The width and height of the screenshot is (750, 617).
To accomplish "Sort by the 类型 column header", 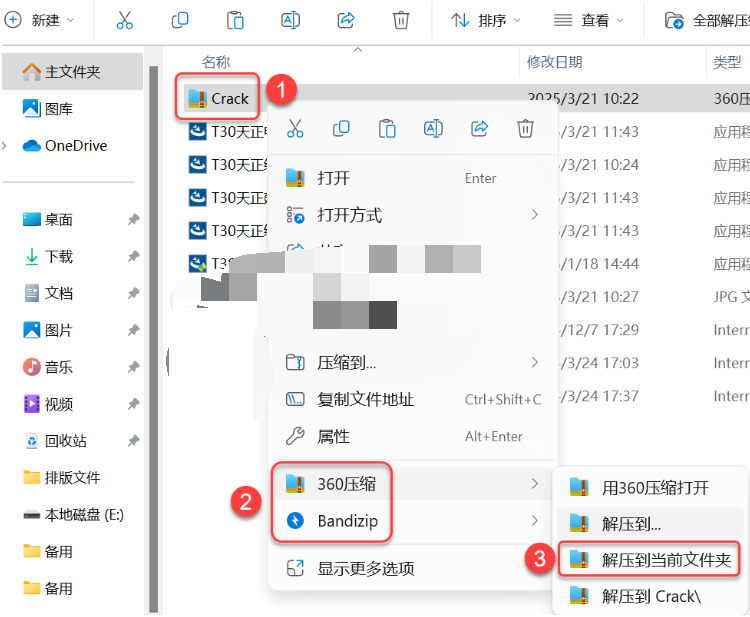I will 727,62.
